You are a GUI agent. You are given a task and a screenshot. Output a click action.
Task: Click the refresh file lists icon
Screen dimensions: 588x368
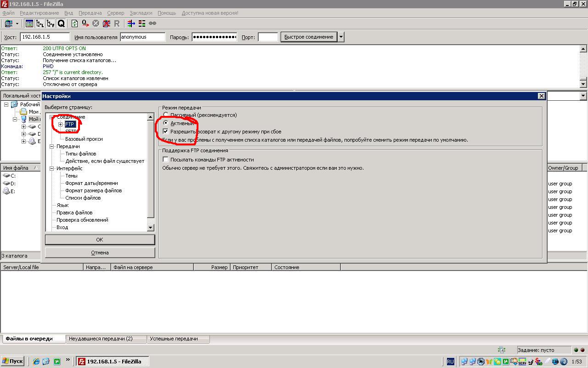(74, 23)
